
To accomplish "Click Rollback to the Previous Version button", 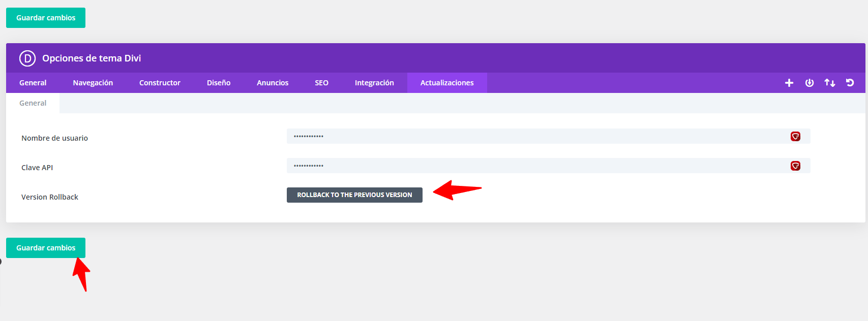I will pyautogui.click(x=354, y=195).
